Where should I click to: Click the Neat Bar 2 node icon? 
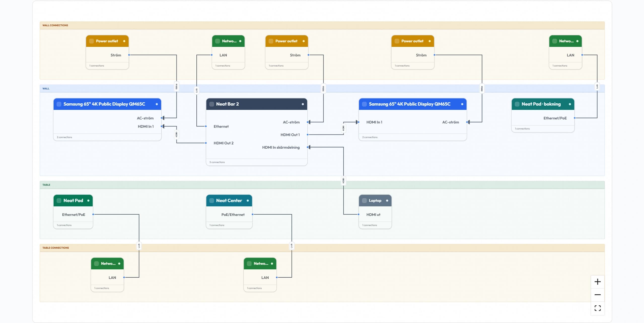point(212,104)
